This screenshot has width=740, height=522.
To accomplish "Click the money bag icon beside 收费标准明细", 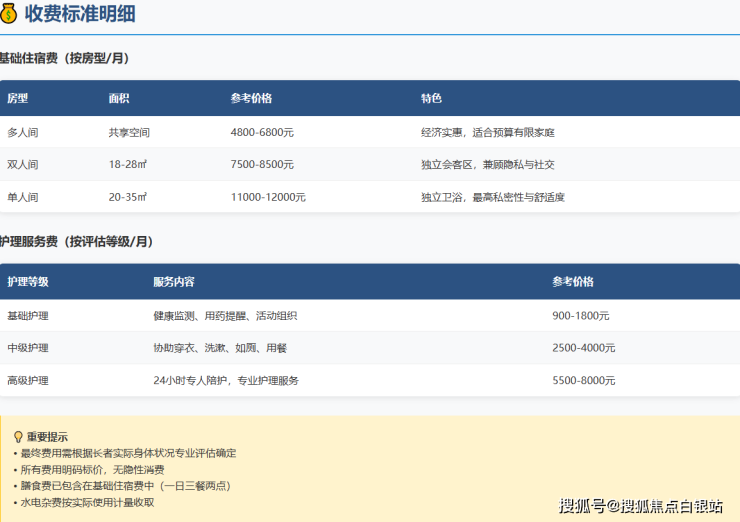I will (9, 14).
